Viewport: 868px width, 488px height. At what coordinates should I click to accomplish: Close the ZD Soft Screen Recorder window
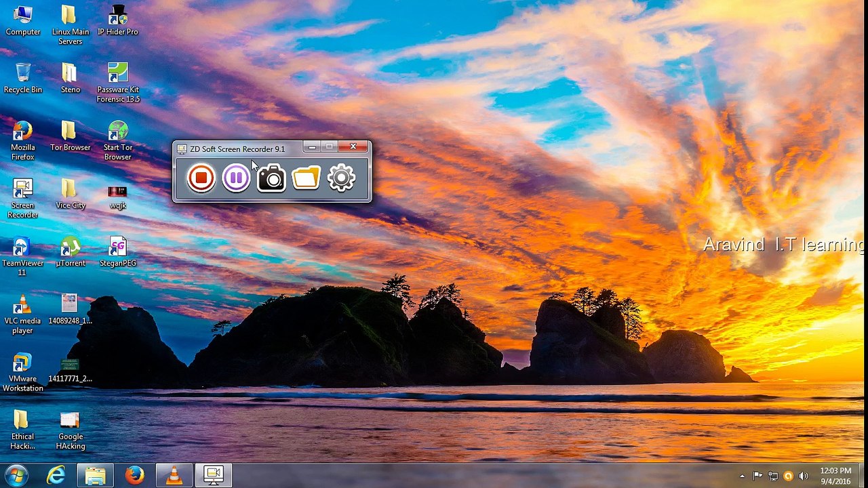coord(353,146)
